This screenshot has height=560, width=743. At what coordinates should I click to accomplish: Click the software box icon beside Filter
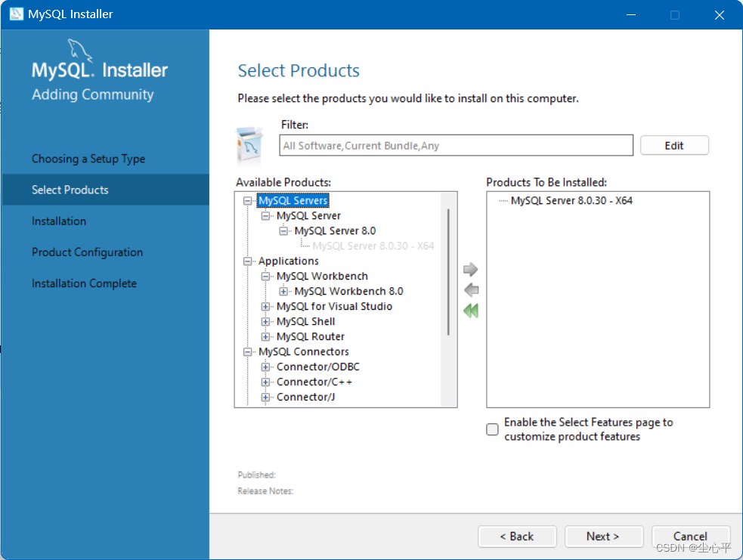point(249,144)
